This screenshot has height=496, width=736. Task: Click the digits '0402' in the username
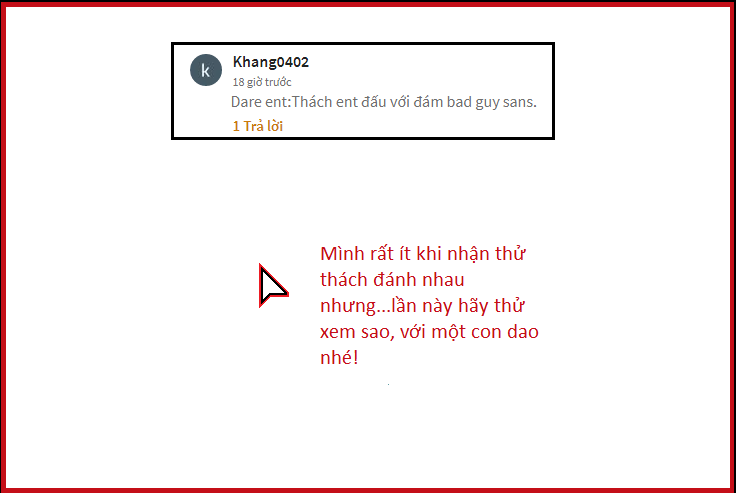pyautogui.click(x=293, y=62)
